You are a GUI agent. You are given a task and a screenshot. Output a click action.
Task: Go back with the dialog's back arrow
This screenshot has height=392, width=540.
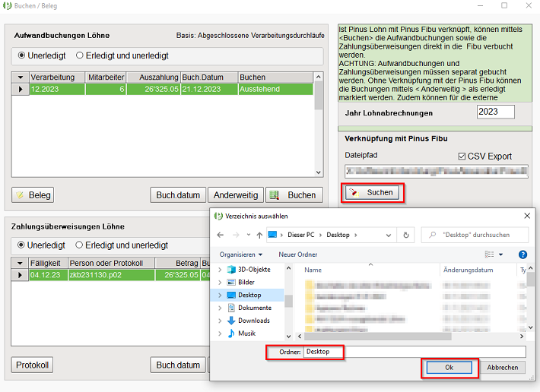(221, 235)
